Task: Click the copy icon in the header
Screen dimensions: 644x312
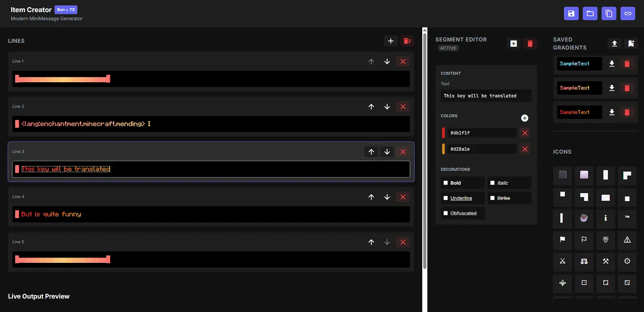Action: pyautogui.click(x=609, y=13)
